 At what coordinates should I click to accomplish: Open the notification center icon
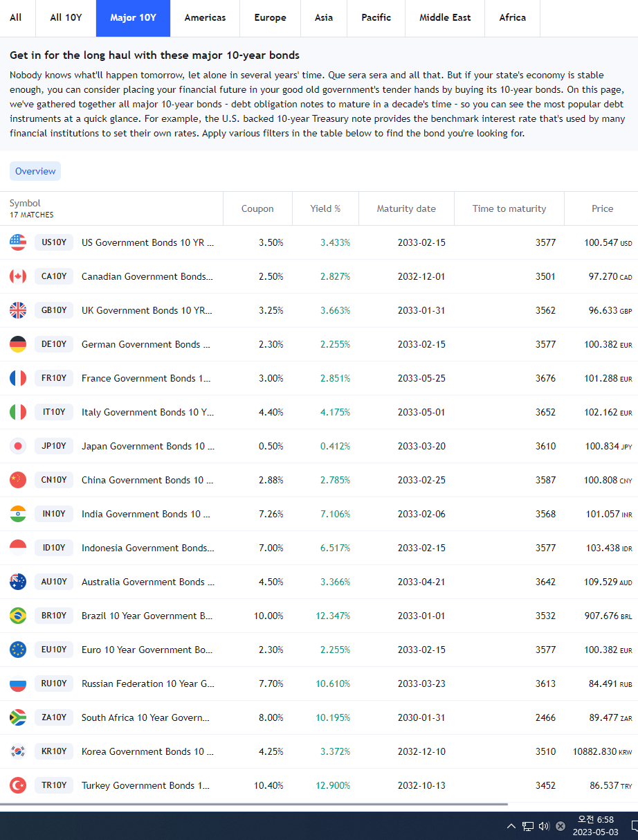[x=634, y=826]
